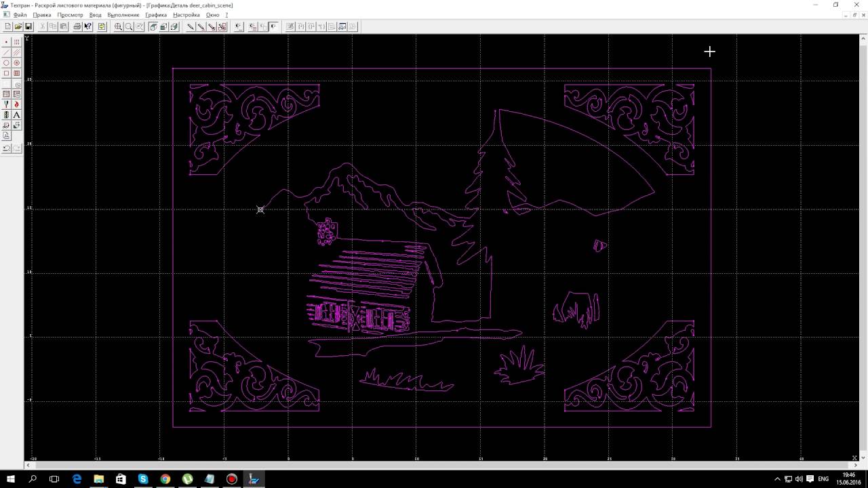Click the Undo arrow in left toolbar
The height and width of the screenshot is (488, 868).
7,148
